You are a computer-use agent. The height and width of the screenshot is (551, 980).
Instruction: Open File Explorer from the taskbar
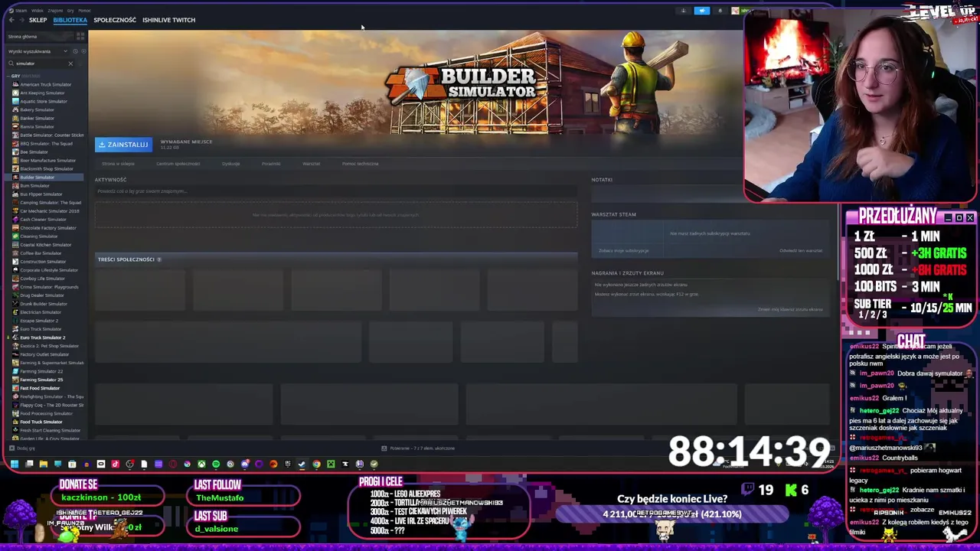point(44,464)
